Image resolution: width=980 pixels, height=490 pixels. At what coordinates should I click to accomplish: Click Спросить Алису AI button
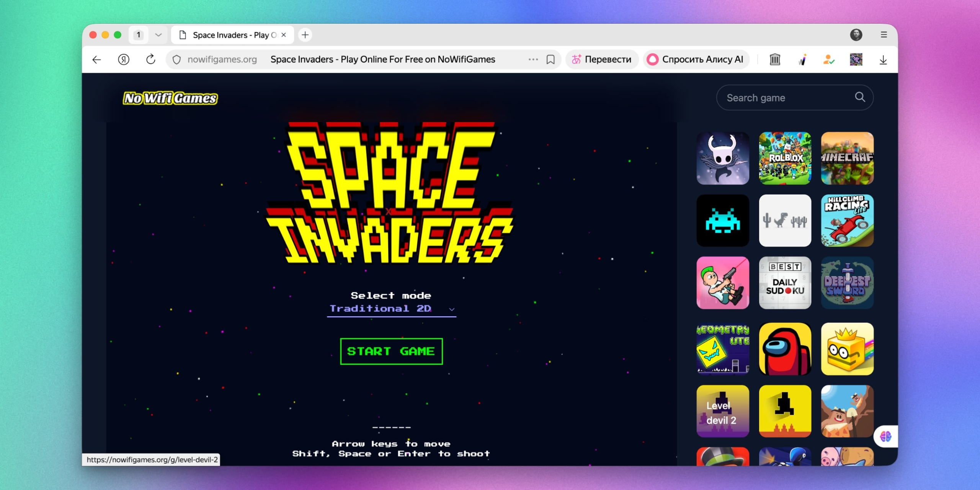[x=696, y=59]
